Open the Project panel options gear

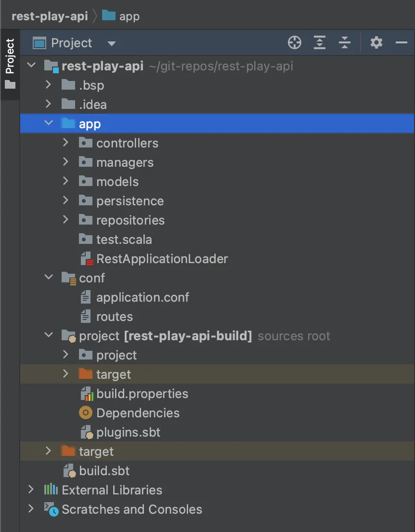[376, 43]
